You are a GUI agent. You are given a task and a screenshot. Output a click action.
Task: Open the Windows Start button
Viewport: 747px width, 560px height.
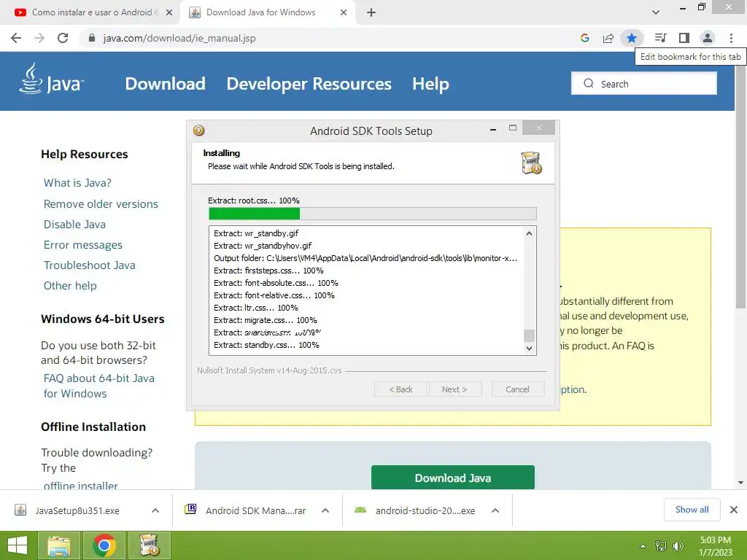pos(18,545)
